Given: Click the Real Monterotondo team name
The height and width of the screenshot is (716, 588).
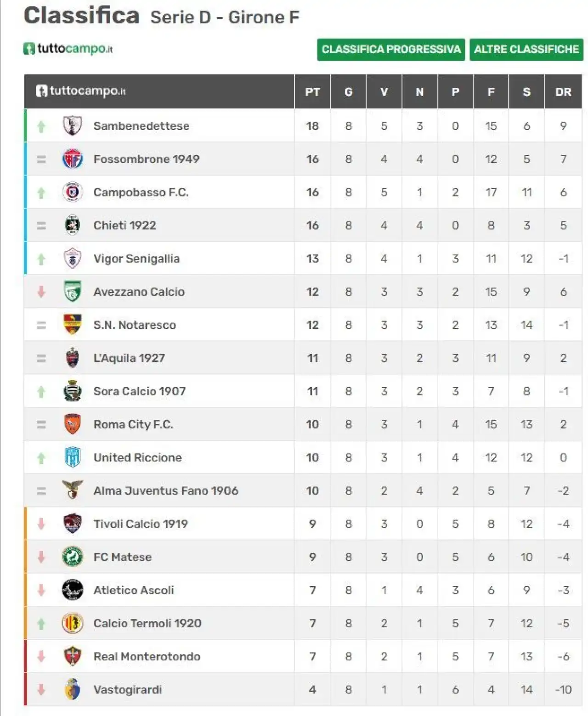Looking at the screenshot, I should [147, 656].
